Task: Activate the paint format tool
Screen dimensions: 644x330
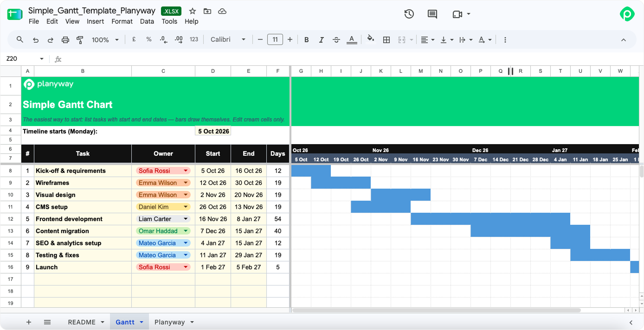Action: click(x=80, y=40)
